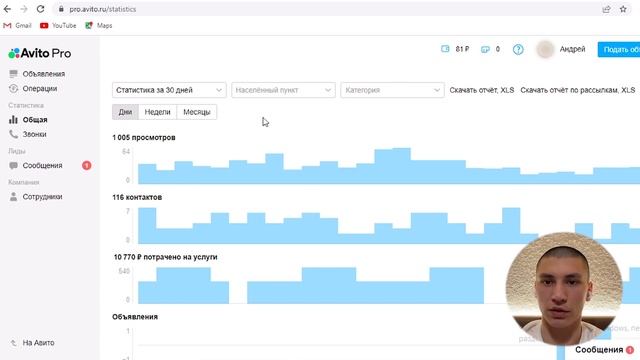Click the 1 005 просмотров heading
Screen dimensions: 640x360
tap(144, 138)
